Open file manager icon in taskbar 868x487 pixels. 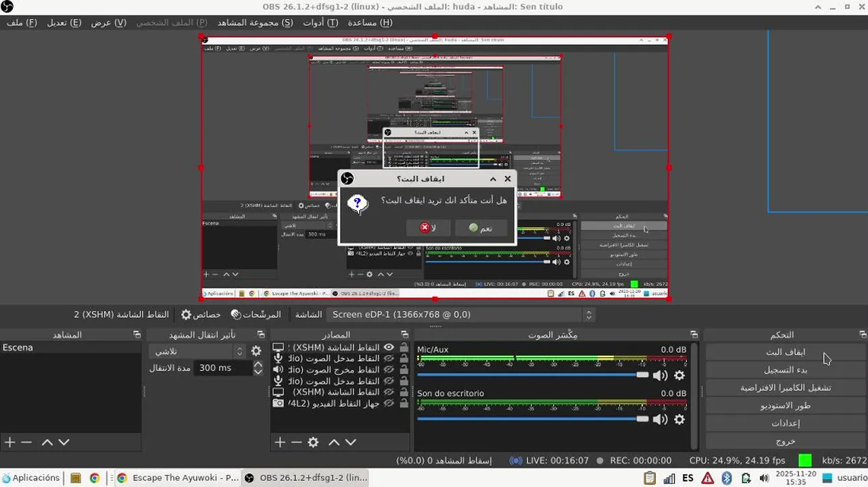[76, 478]
